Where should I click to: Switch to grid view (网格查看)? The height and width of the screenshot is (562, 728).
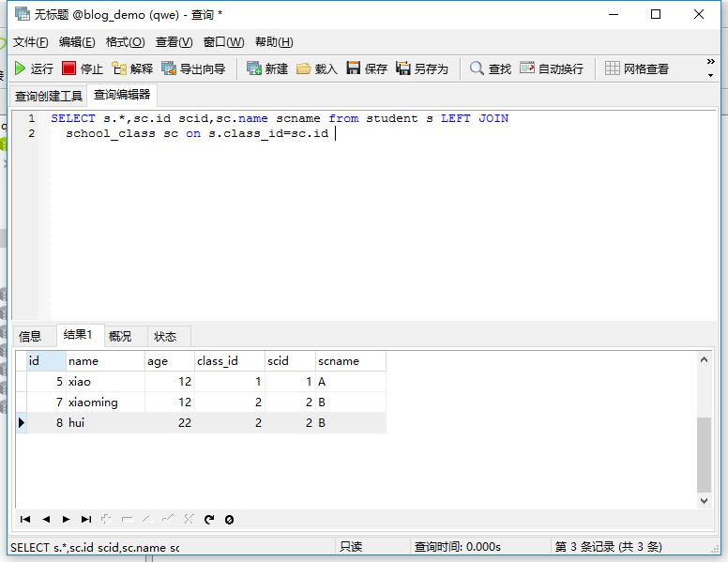637,68
